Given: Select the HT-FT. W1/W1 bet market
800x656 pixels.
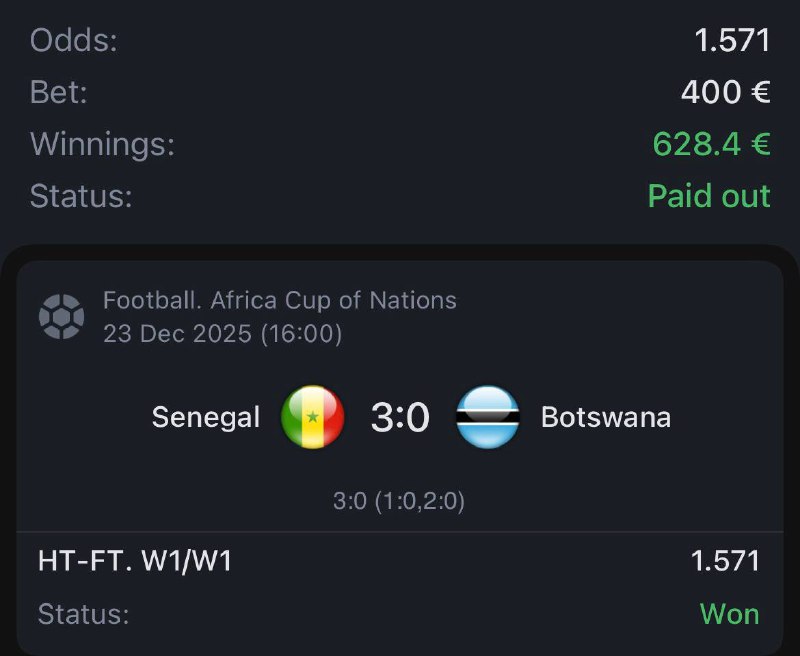Looking at the screenshot, I should pyautogui.click(x=135, y=561).
